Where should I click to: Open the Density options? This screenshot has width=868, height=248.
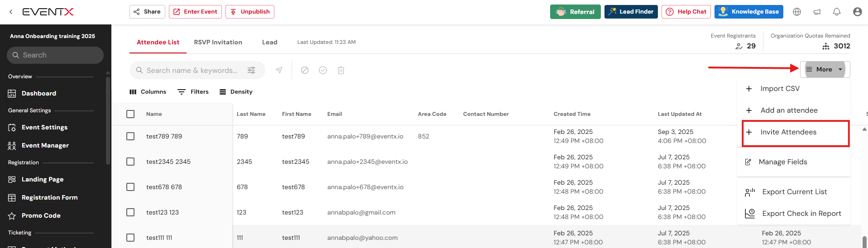[x=236, y=92]
